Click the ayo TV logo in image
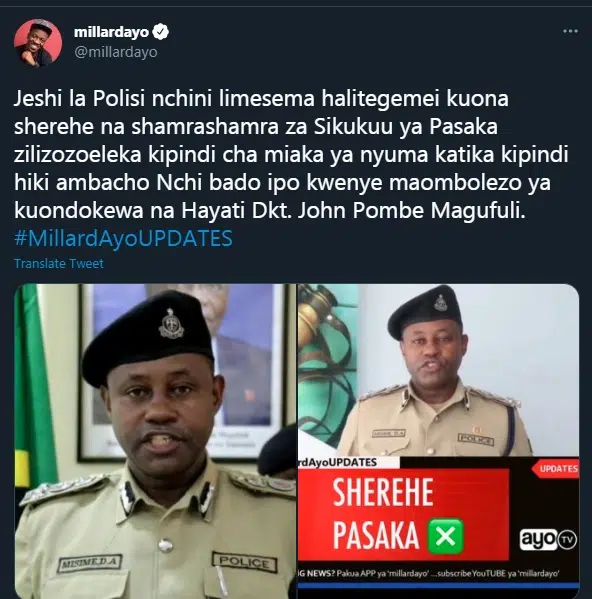Image resolution: width=592 pixels, height=599 pixels. click(548, 539)
